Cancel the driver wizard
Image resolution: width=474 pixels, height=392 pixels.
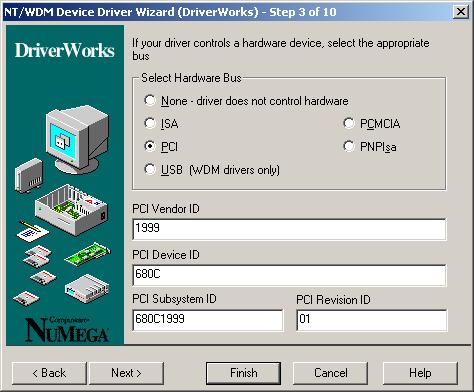pos(330,373)
